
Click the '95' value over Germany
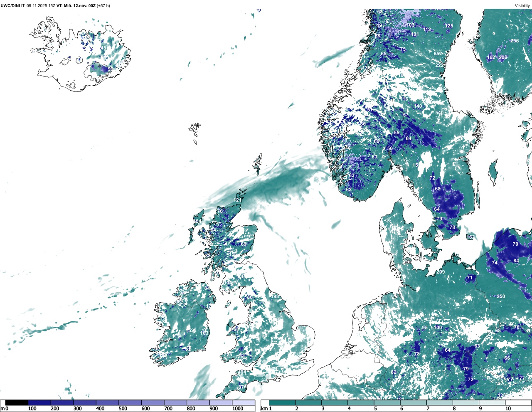(424, 328)
